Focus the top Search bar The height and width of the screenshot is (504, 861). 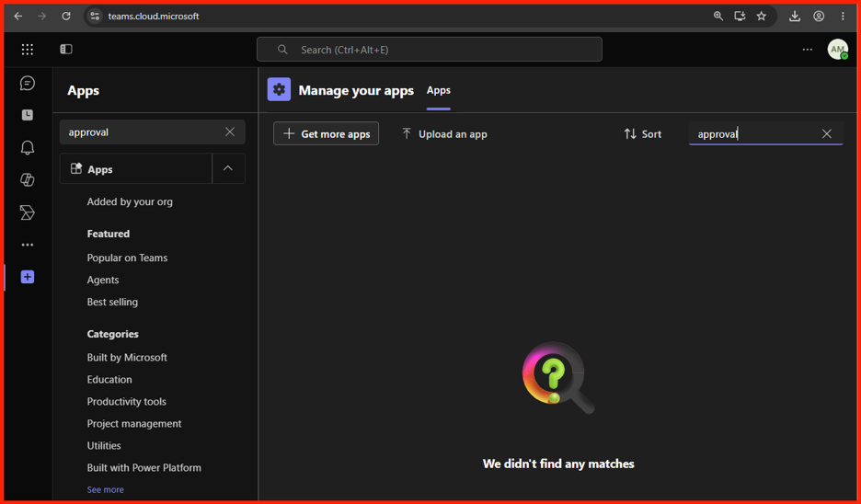(x=430, y=50)
